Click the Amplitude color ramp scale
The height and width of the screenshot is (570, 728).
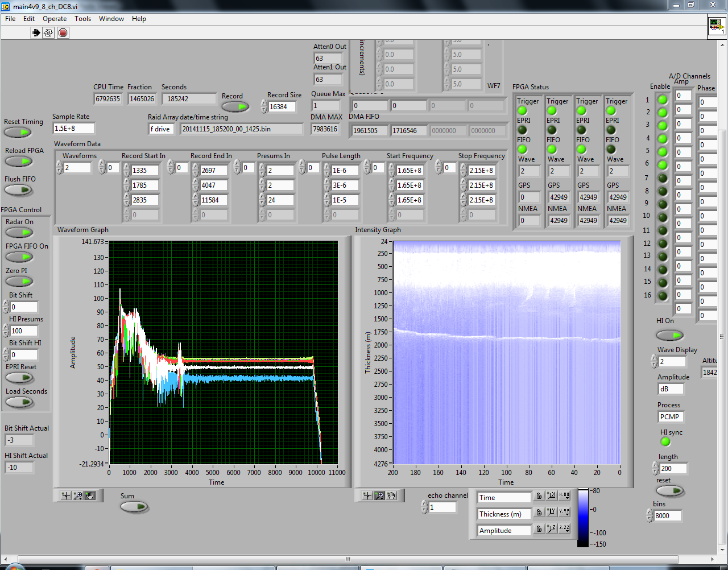[583, 517]
